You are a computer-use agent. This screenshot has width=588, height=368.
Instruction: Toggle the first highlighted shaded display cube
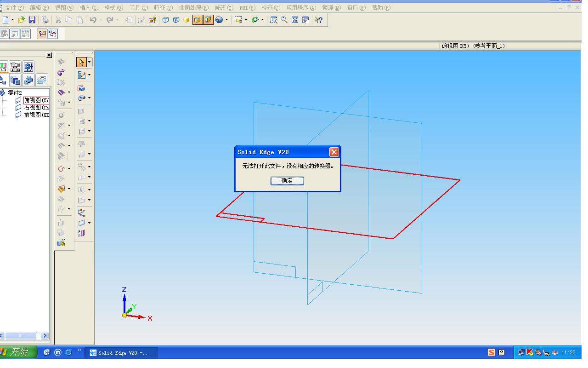tap(198, 20)
